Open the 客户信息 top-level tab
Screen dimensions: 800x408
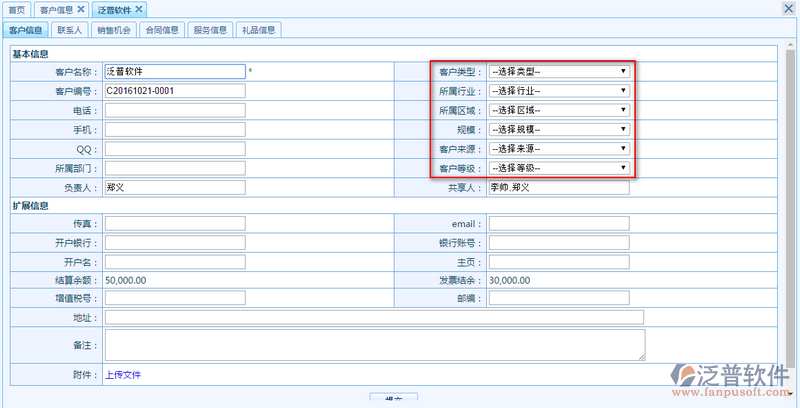(x=56, y=10)
